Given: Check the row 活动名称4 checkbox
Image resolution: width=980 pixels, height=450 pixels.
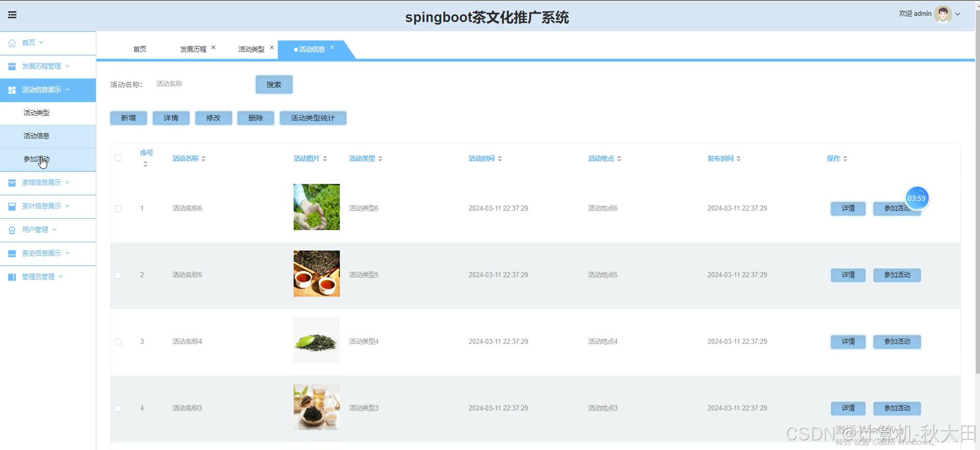Looking at the screenshot, I should point(118,342).
